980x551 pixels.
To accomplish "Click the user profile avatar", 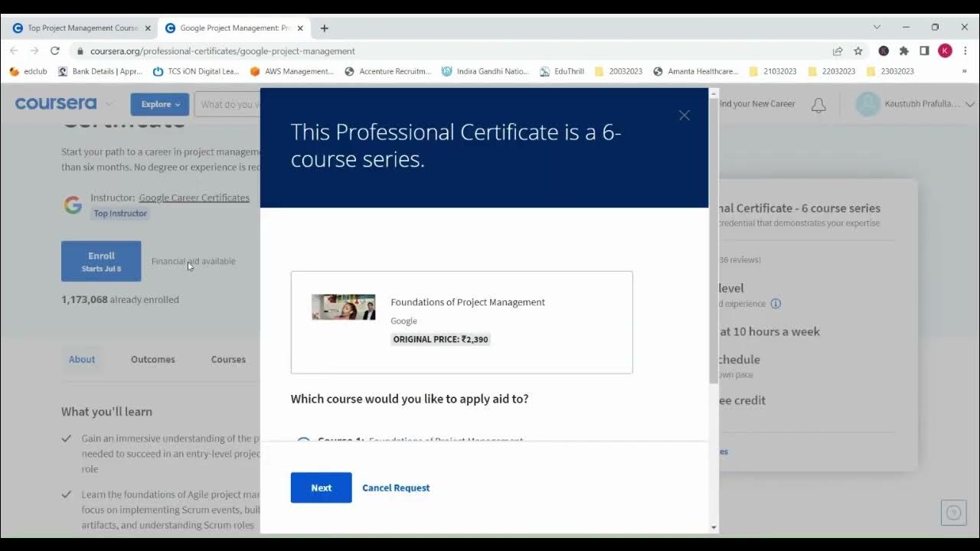I will click(x=867, y=104).
